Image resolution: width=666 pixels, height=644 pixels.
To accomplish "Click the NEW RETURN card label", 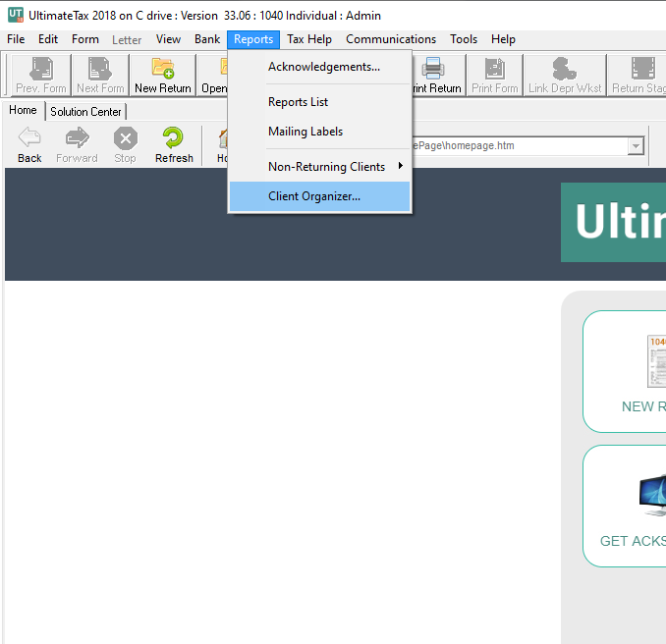I will pos(643,406).
